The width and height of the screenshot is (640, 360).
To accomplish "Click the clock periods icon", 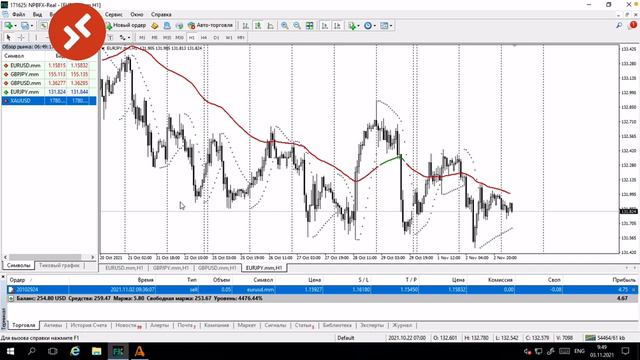I will click(368, 26).
